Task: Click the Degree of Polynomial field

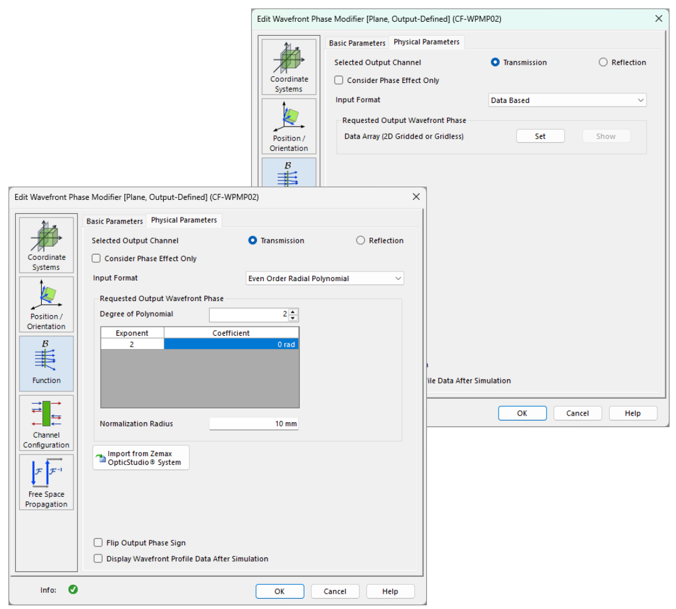Action: click(249, 315)
